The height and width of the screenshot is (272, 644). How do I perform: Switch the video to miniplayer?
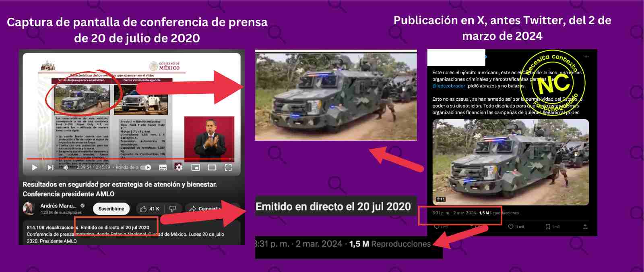point(196,168)
